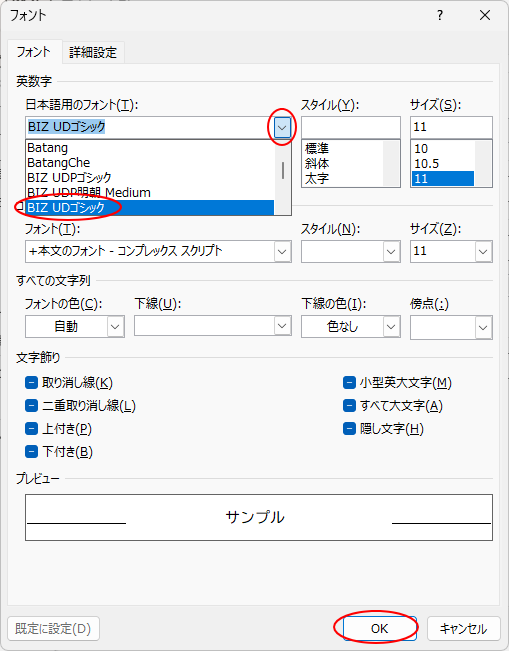Toggle 取り消し線(K) checkbox
This screenshot has height=651, width=509.
pyautogui.click(x=32, y=382)
